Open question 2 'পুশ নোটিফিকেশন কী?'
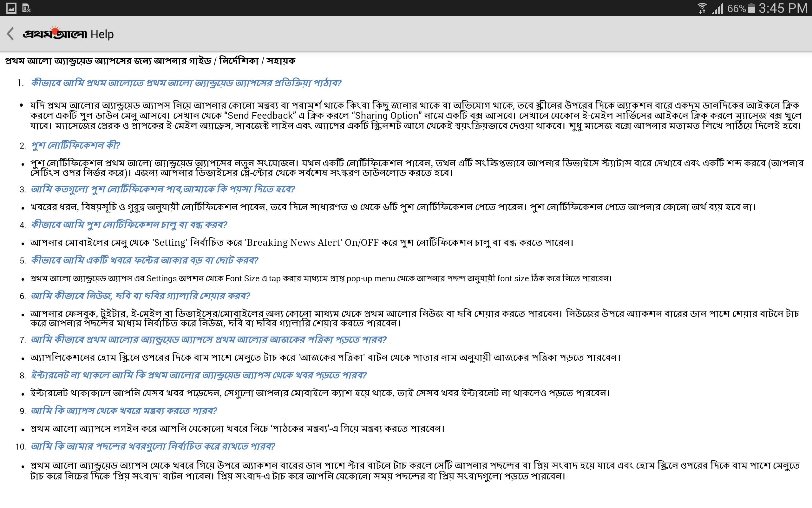The height and width of the screenshot is (508, 812). 75,145
